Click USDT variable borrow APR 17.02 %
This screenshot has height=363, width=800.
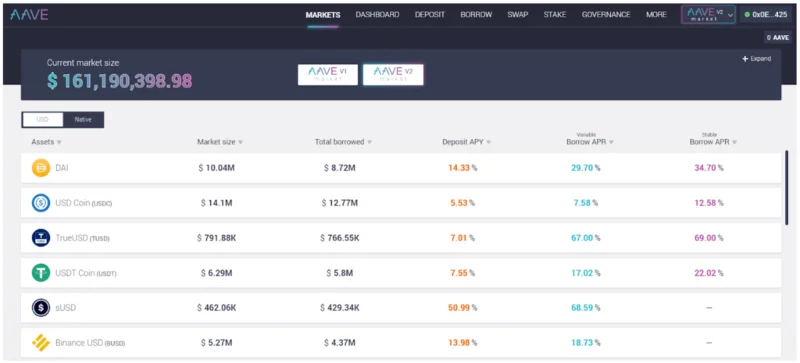click(x=586, y=273)
